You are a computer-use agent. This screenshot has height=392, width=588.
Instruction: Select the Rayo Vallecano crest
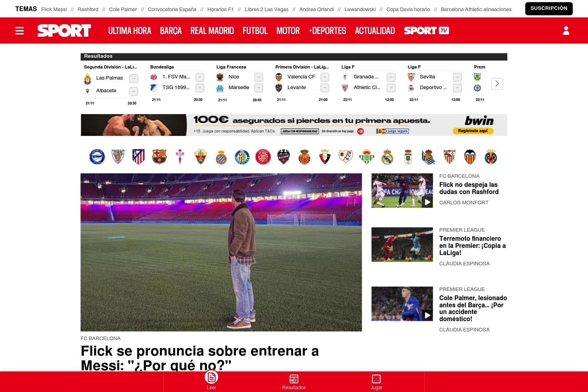(x=346, y=157)
